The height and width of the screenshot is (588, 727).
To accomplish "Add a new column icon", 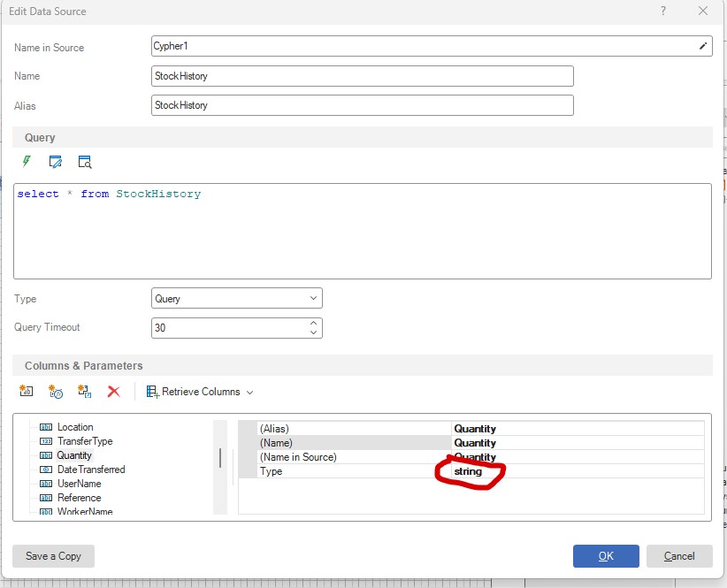I will click(x=27, y=392).
